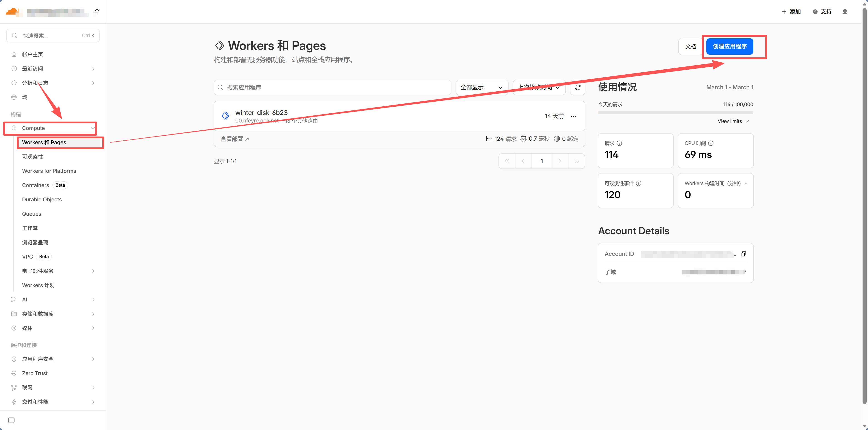Click the 今天的请求 usage progress bar
The image size is (868, 430).
(x=675, y=113)
